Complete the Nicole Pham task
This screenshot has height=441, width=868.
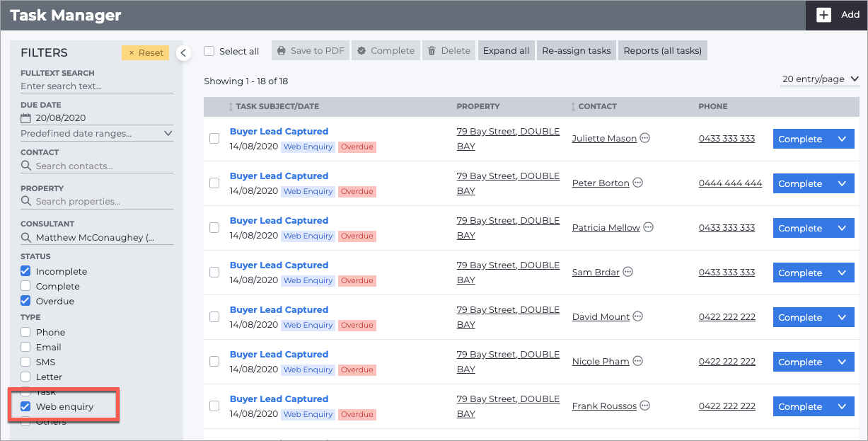(x=801, y=362)
